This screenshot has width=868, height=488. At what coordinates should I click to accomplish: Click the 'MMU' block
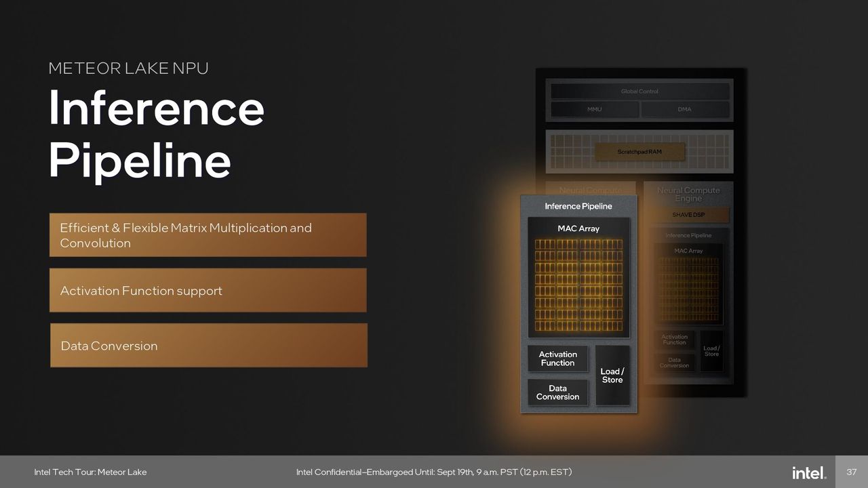point(594,109)
